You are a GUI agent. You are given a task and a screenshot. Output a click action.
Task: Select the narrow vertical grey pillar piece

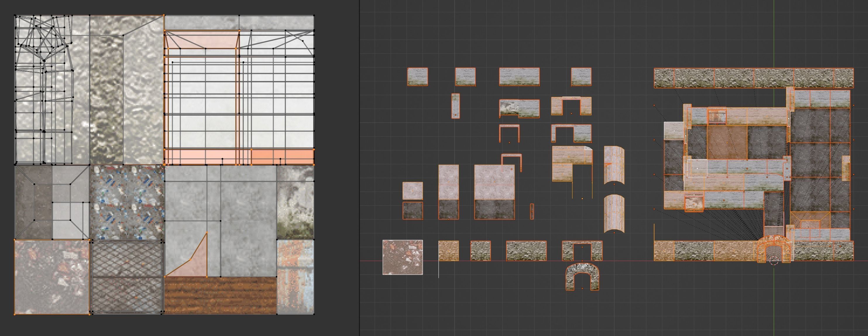455,106
